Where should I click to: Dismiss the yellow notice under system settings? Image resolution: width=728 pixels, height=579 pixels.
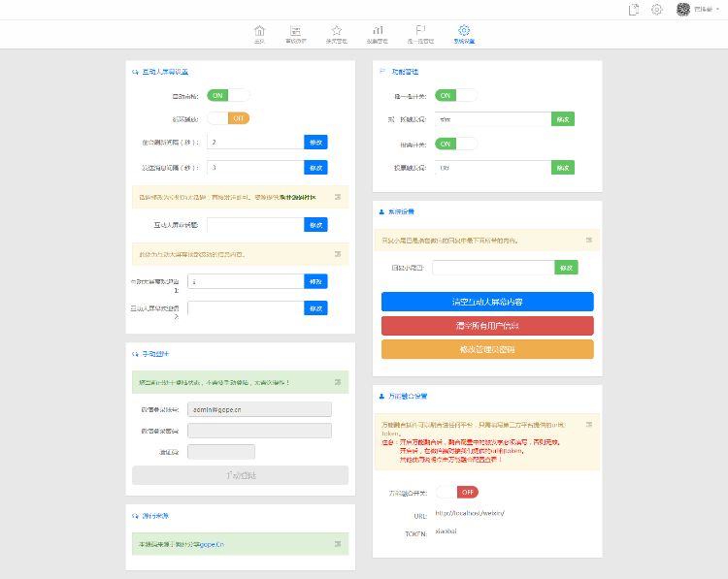pos(589,240)
